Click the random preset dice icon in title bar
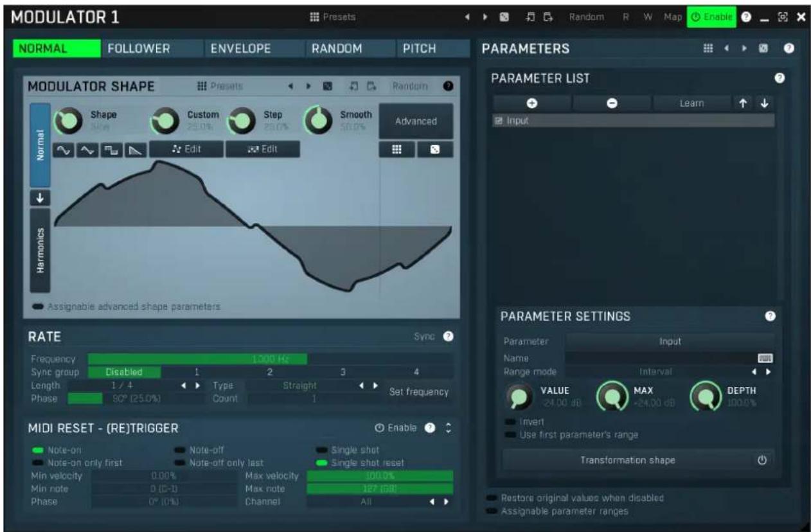This screenshot has width=811, height=532. point(505,17)
